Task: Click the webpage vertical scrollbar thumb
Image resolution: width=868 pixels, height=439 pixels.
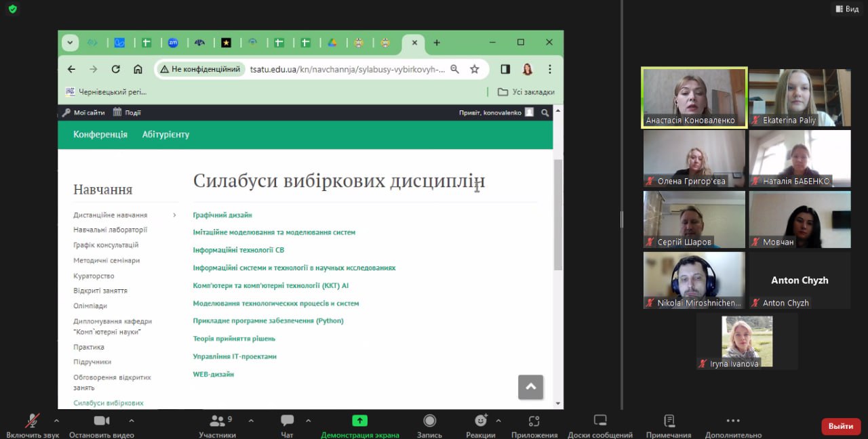Action: click(x=557, y=213)
